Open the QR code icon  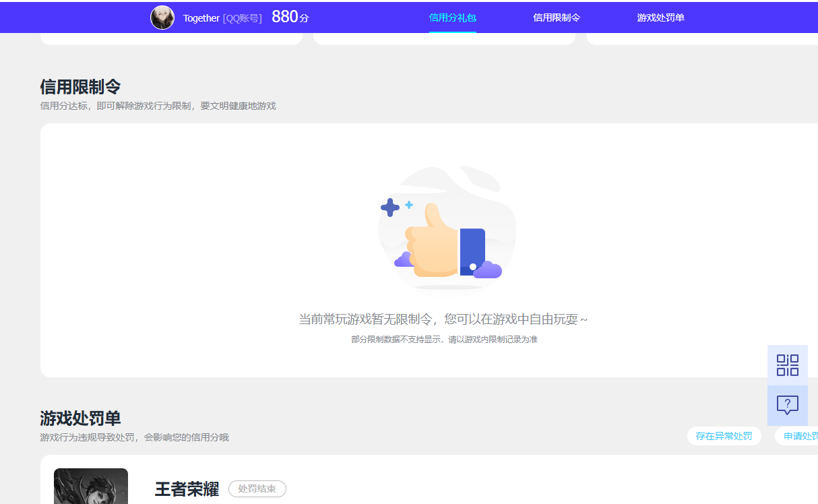click(x=788, y=365)
